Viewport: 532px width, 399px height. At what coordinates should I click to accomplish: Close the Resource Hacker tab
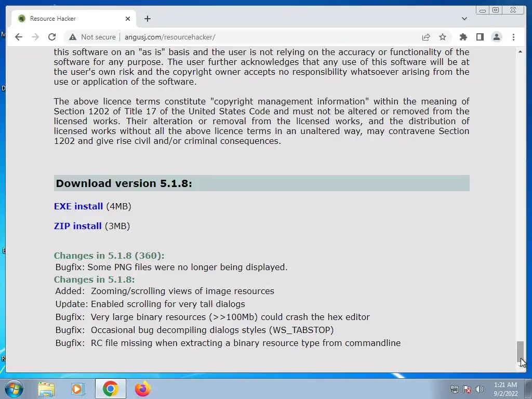128,19
